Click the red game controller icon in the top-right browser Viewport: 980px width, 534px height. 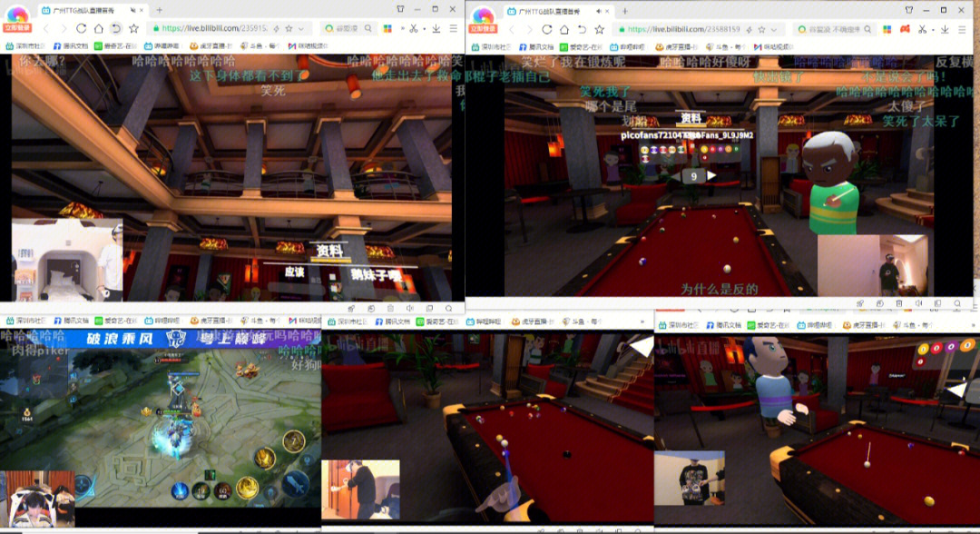(x=905, y=29)
